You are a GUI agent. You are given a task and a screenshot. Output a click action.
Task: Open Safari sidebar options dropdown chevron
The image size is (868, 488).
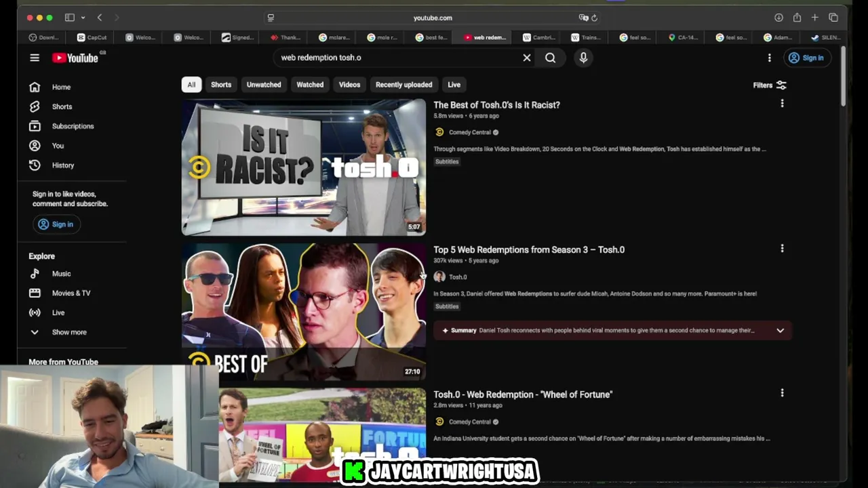(83, 18)
